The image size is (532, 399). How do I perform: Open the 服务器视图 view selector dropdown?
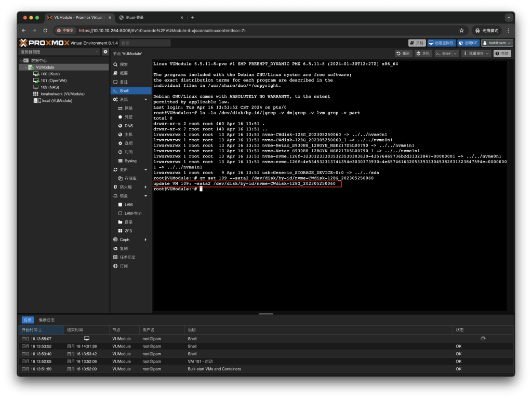59,52
